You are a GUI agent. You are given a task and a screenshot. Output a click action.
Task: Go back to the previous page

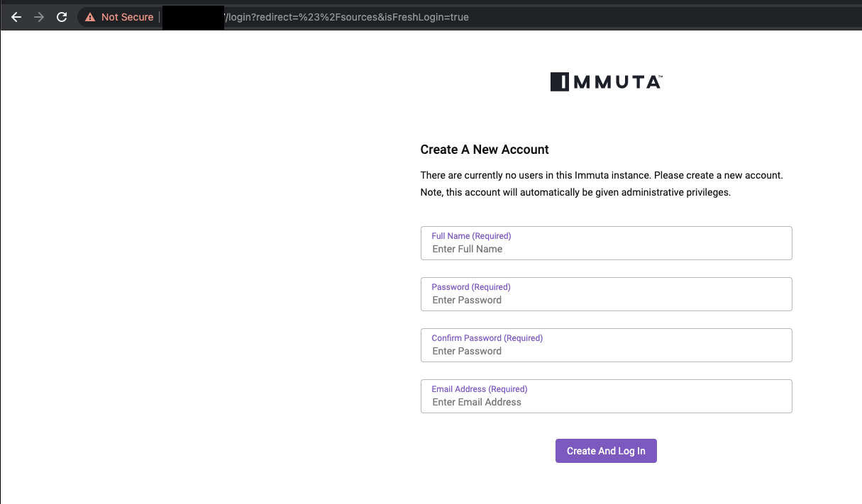click(16, 17)
